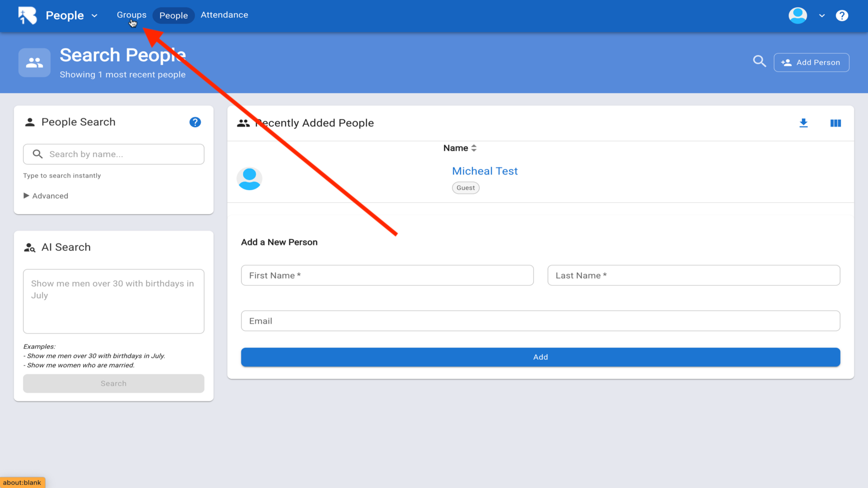Click the Search People group icon
This screenshot has width=868, height=488.
coord(34,62)
